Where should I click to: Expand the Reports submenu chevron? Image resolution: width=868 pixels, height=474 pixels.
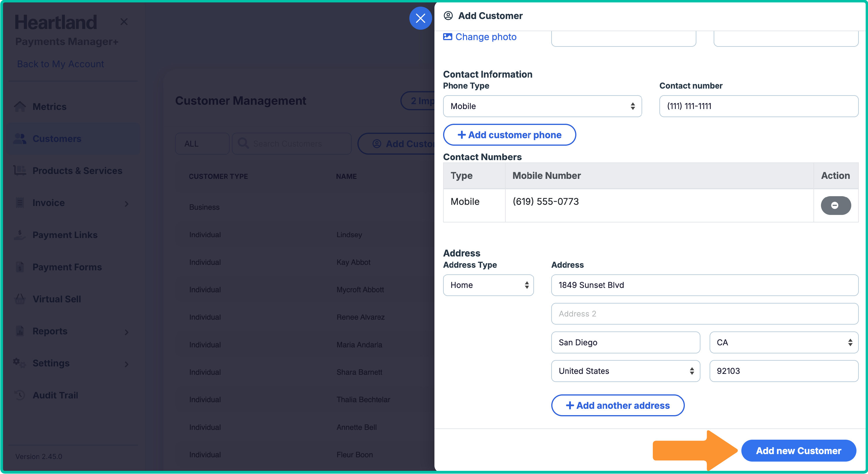pos(126,332)
